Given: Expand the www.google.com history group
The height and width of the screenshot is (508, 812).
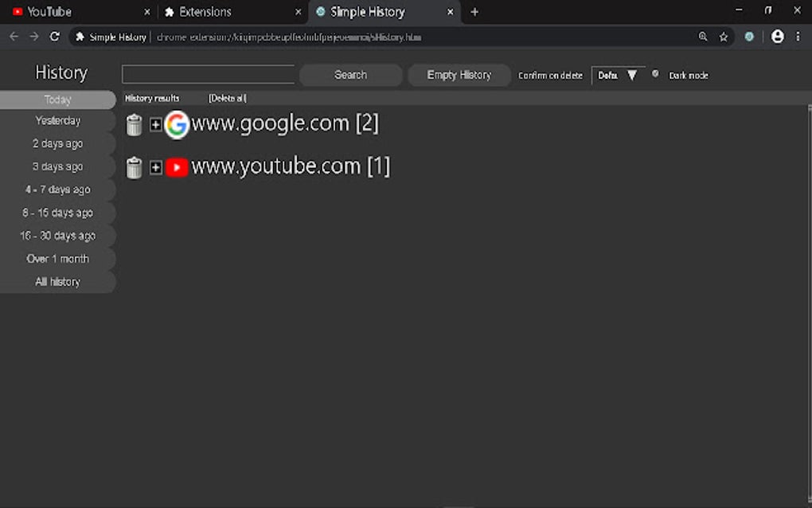Looking at the screenshot, I should [155, 125].
